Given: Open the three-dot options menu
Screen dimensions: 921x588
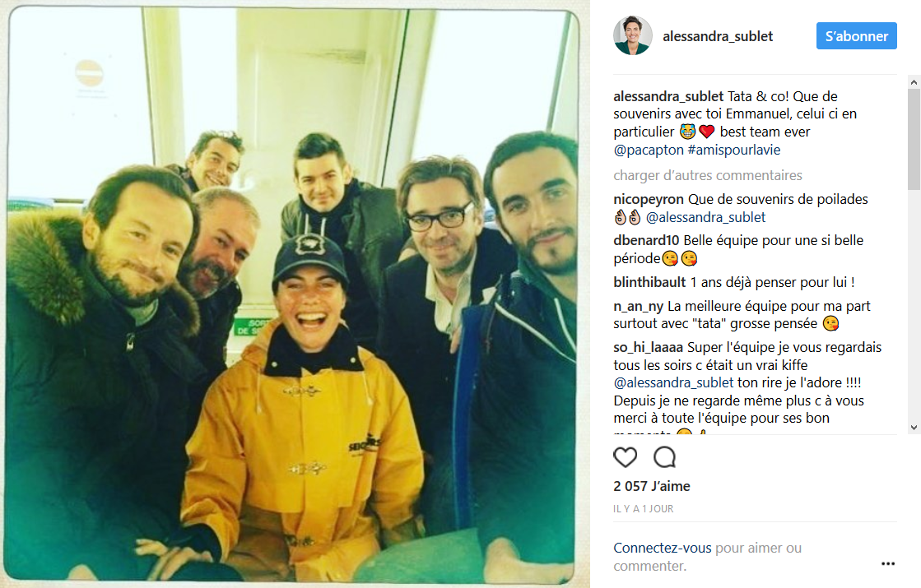Looking at the screenshot, I should pyautogui.click(x=888, y=563).
